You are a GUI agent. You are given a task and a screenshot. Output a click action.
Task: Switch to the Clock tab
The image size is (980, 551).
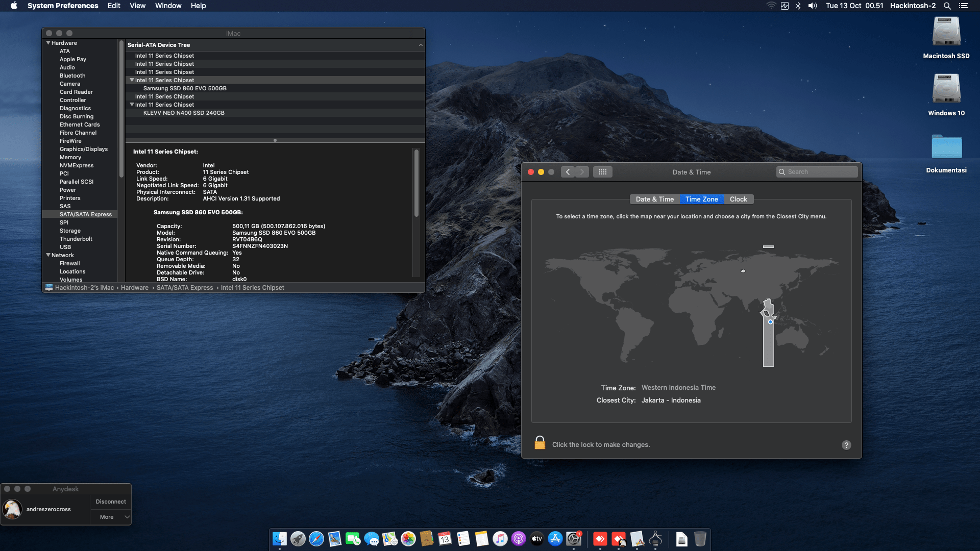738,199
